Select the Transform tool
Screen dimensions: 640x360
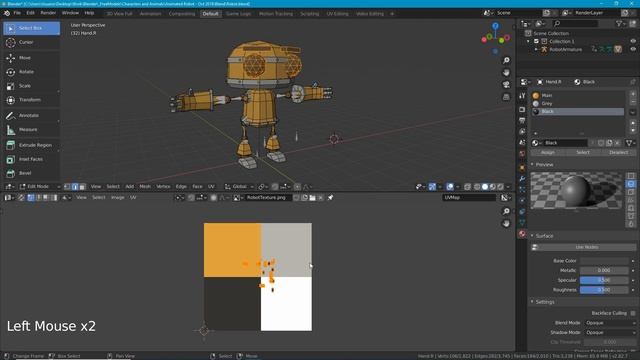pos(31,100)
